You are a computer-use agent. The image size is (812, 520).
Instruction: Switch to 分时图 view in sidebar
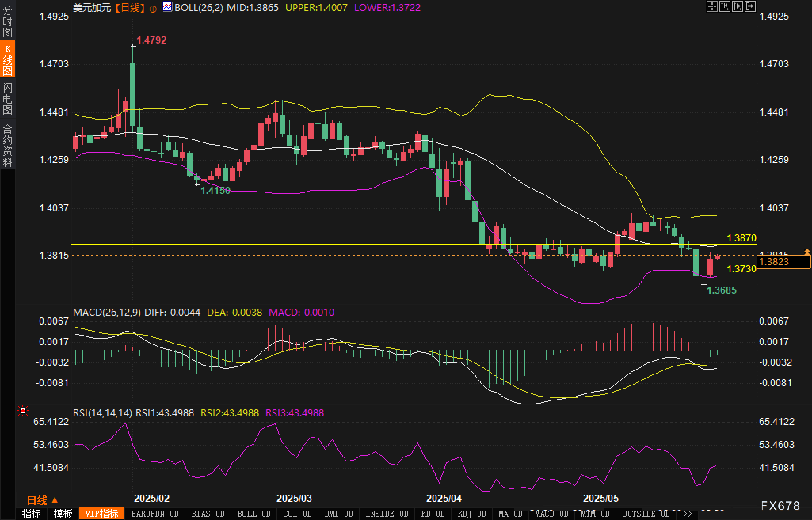[7, 21]
